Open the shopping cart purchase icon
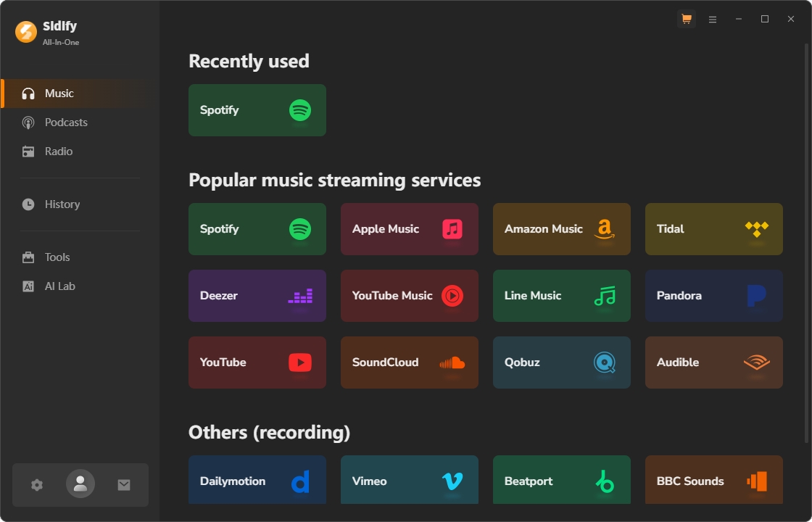812x522 pixels. (x=686, y=19)
